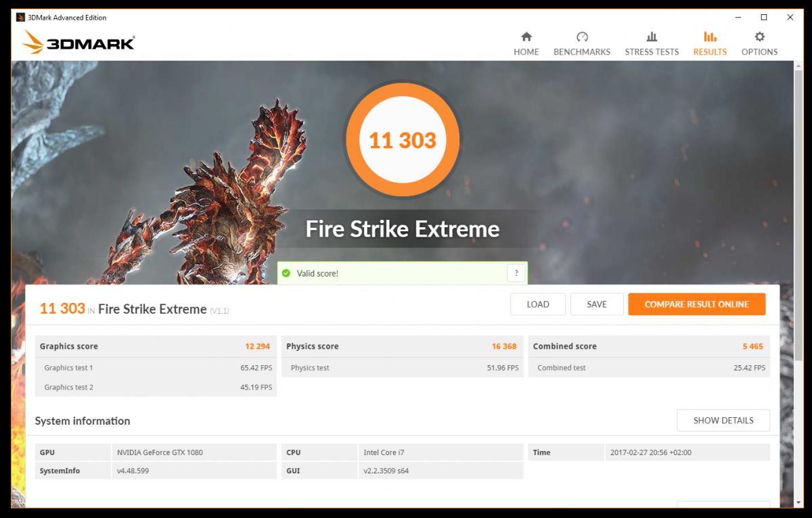812x518 pixels.
Task: Open the OPTIONS tab
Action: [760, 43]
